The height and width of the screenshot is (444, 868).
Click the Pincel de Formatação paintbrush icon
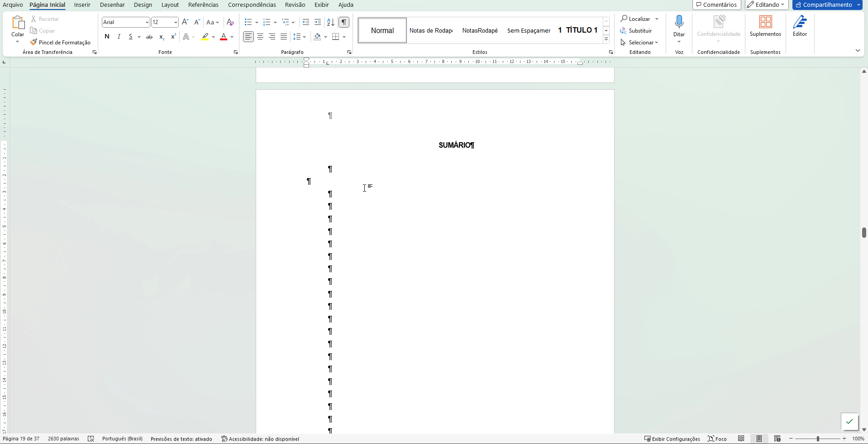coord(33,42)
